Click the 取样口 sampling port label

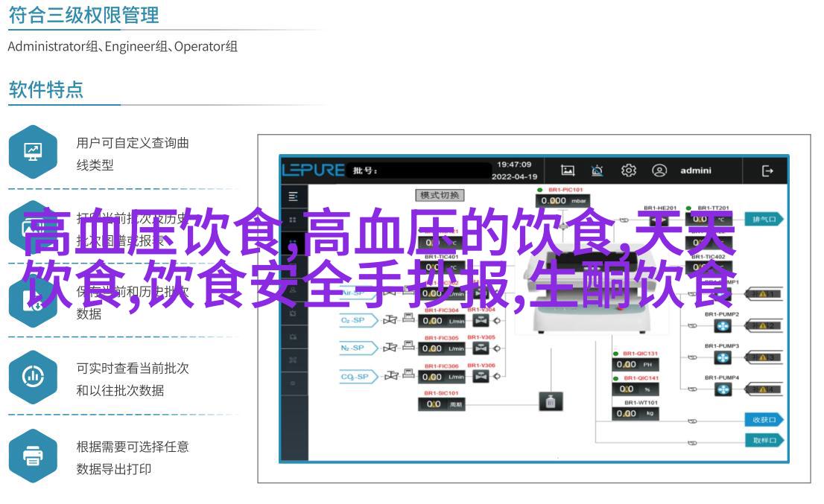tap(764, 440)
